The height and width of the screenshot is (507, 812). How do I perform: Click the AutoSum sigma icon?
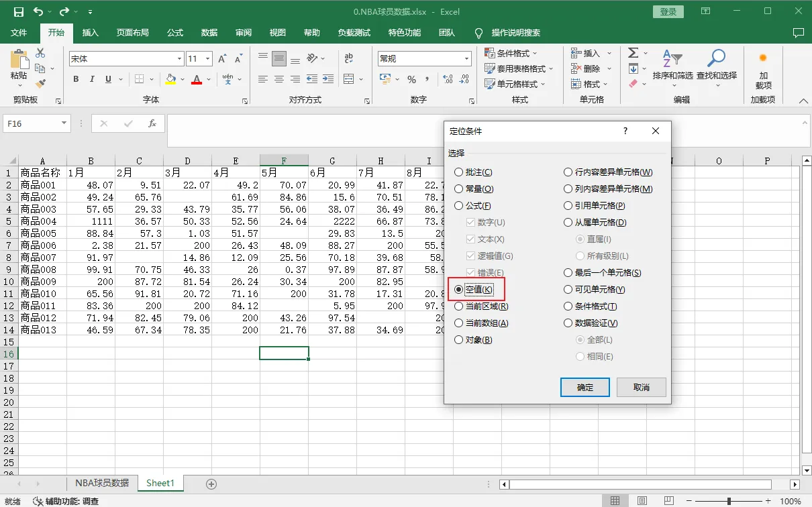633,53
